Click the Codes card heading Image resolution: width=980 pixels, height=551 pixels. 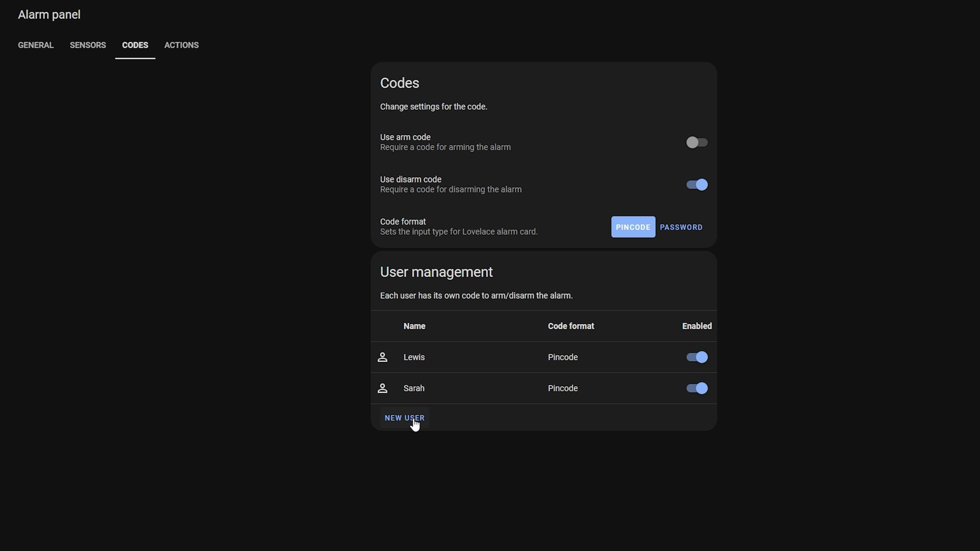[x=399, y=83]
